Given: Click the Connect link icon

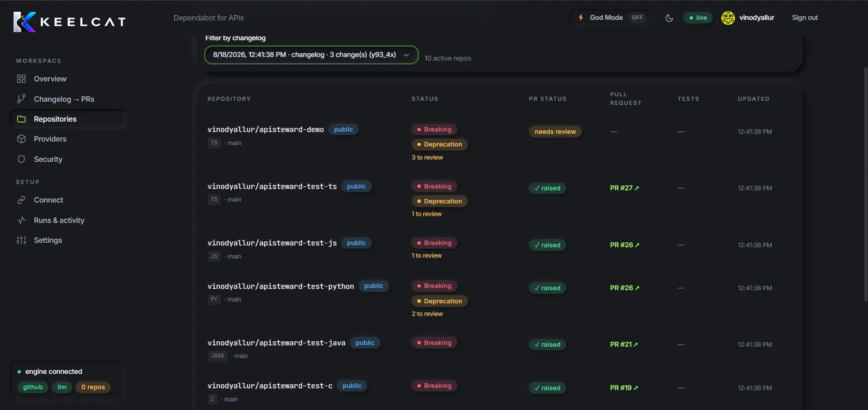Looking at the screenshot, I should tap(21, 200).
